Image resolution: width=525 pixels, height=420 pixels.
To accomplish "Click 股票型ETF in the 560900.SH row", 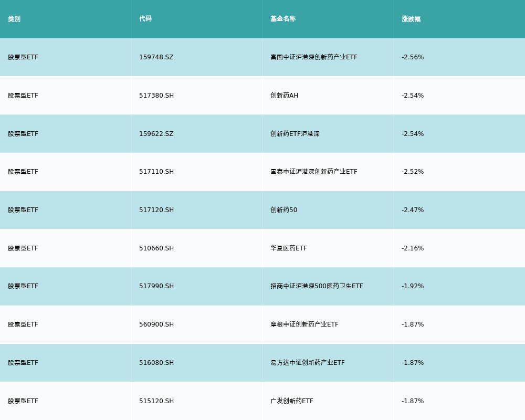I will 23,324.
